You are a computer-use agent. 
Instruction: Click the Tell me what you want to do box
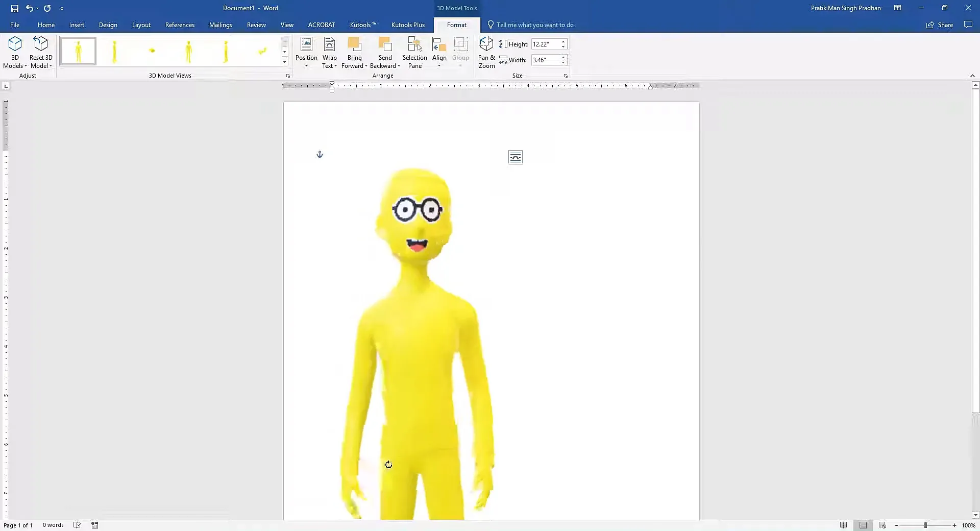pyautogui.click(x=531, y=25)
